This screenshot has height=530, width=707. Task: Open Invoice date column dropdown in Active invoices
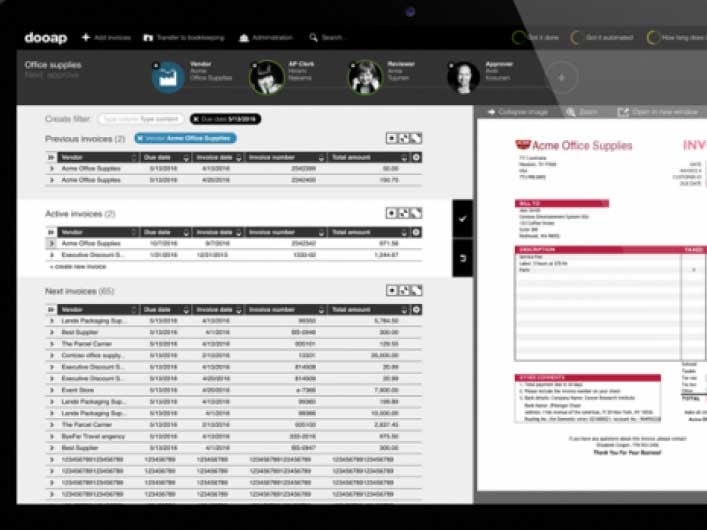pyautogui.click(x=242, y=232)
